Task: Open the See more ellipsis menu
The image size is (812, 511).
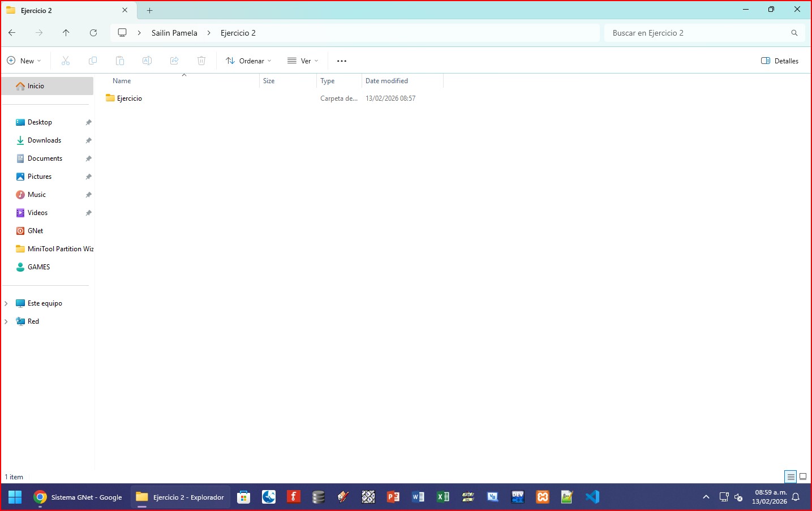Action: coord(342,61)
